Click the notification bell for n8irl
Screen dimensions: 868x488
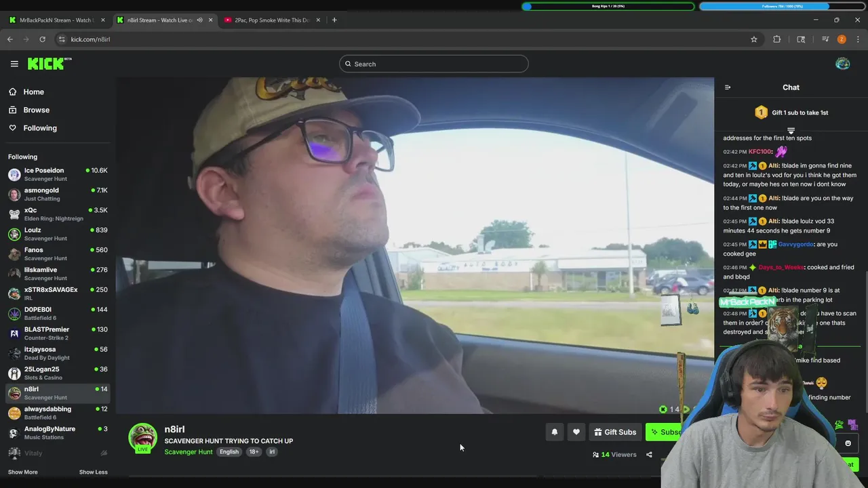point(555,432)
